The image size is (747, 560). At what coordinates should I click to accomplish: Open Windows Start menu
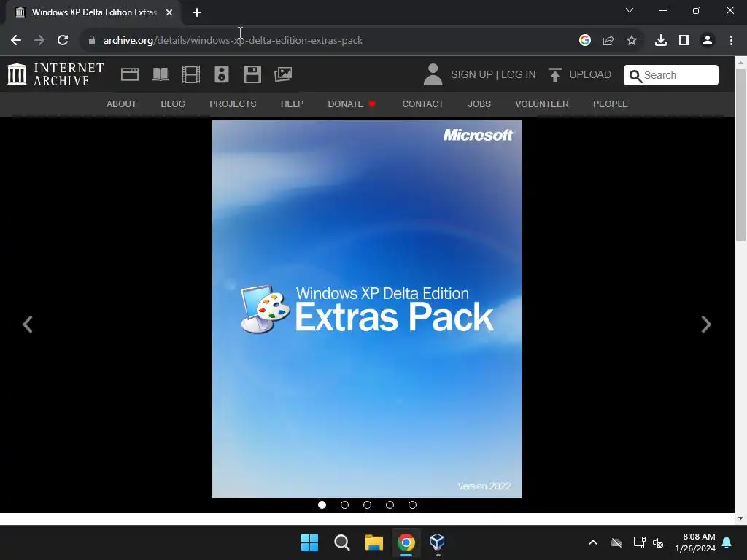tap(309, 542)
